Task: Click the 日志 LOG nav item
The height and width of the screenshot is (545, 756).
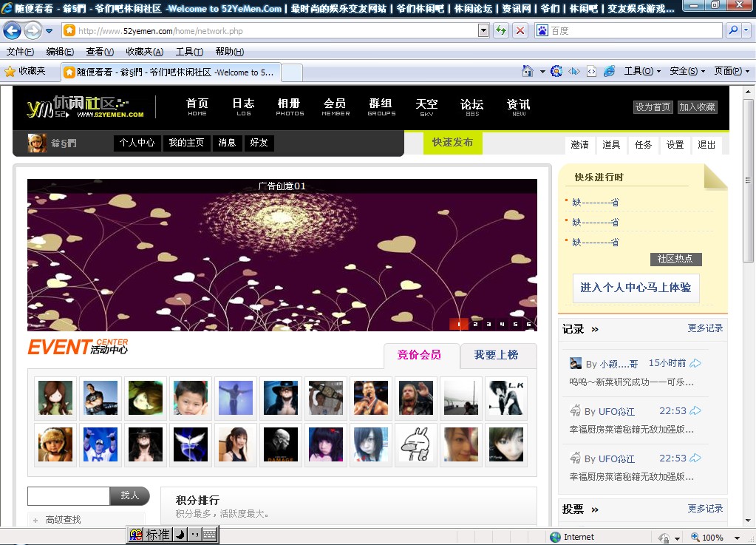Action: (x=243, y=107)
